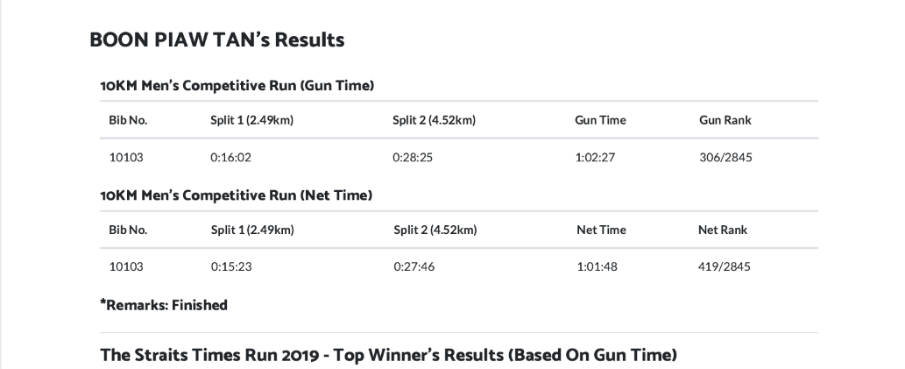Click the Net Rank column header
Image resolution: width=905 pixels, height=369 pixels.
[x=723, y=230]
